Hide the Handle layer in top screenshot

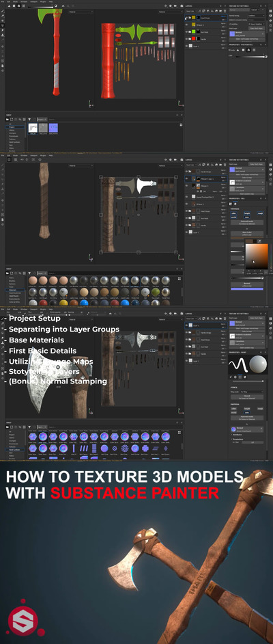[x=186, y=38]
